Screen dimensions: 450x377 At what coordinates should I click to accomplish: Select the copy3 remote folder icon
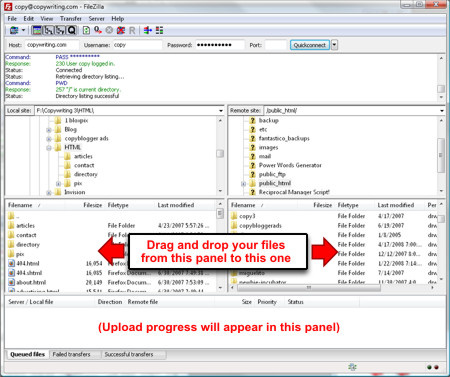pyautogui.click(x=234, y=216)
